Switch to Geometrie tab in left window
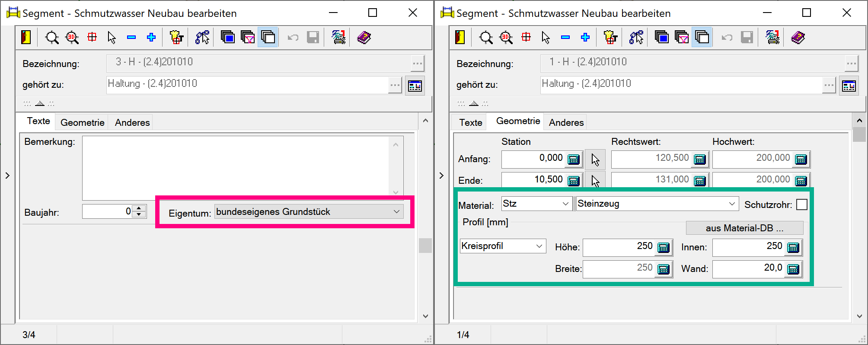This screenshot has width=868, height=345. tap(82, 122)
